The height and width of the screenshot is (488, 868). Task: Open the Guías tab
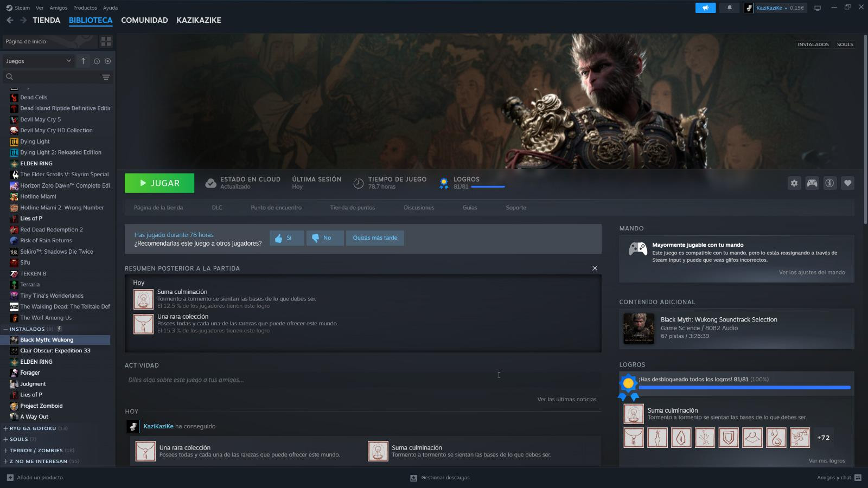tap(470, 208)
